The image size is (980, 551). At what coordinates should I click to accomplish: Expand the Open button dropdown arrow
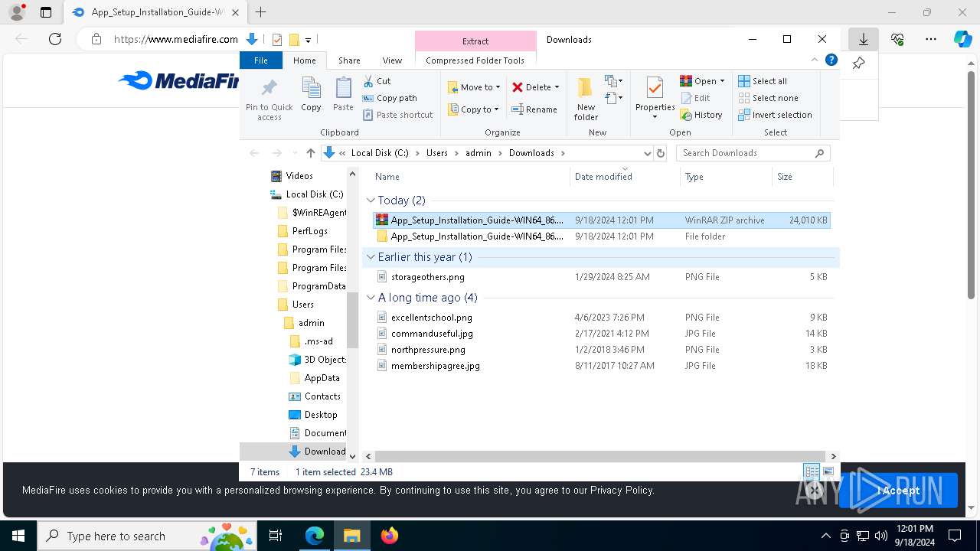(722, 81)
